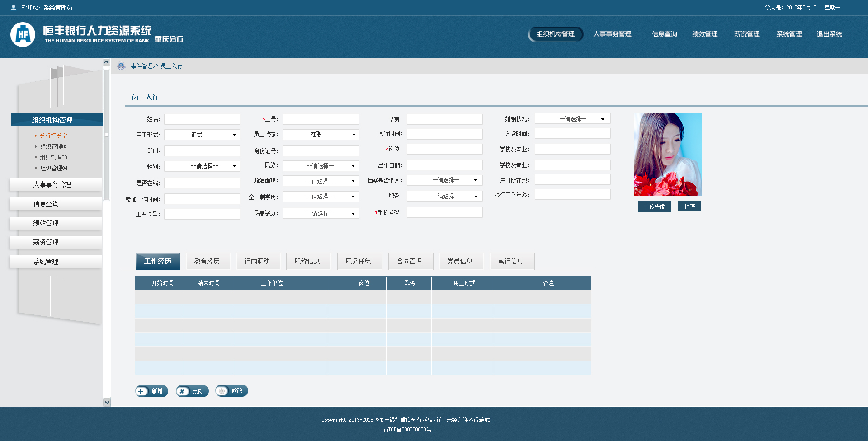This screenshot has height=441, width=868.
Task: Expand 绩效管理 sidebar section
Action: pos(56,223)
